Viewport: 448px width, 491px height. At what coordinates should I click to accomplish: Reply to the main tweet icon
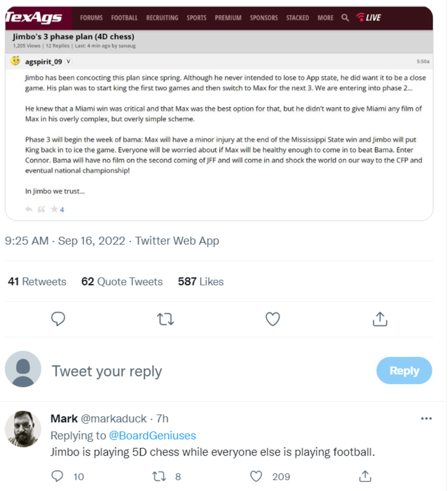(58, 319)
